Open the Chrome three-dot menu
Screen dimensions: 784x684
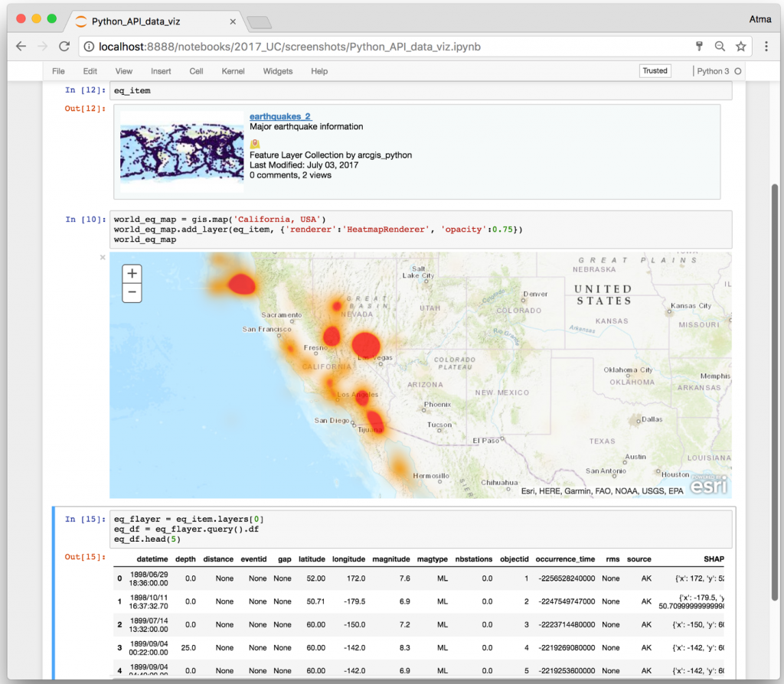point(766,46)
